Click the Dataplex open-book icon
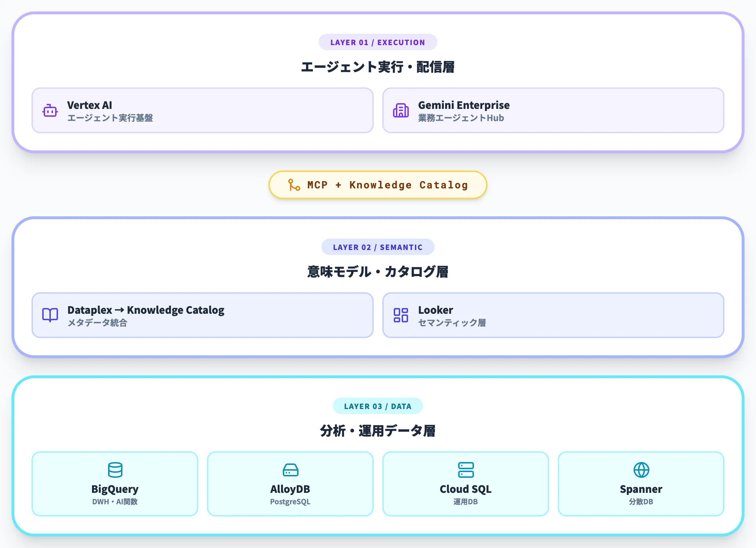This screenshot has width=756, height=548. tap(50, 315)
